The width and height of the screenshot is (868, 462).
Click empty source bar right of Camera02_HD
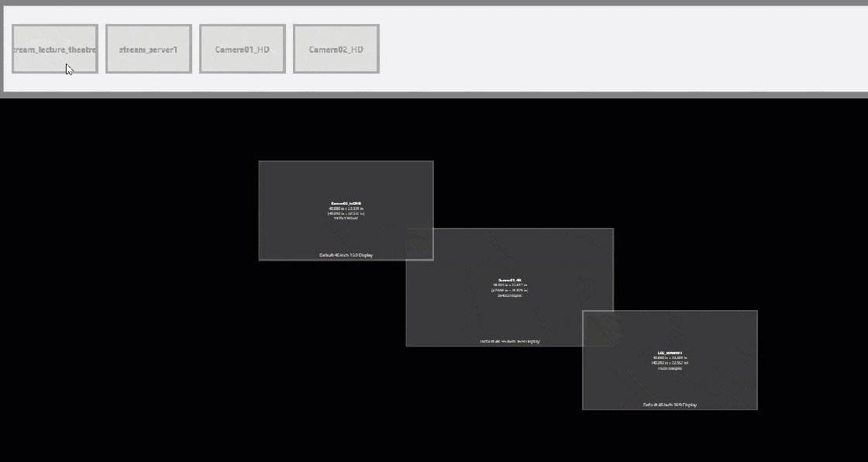coord(620,49)
